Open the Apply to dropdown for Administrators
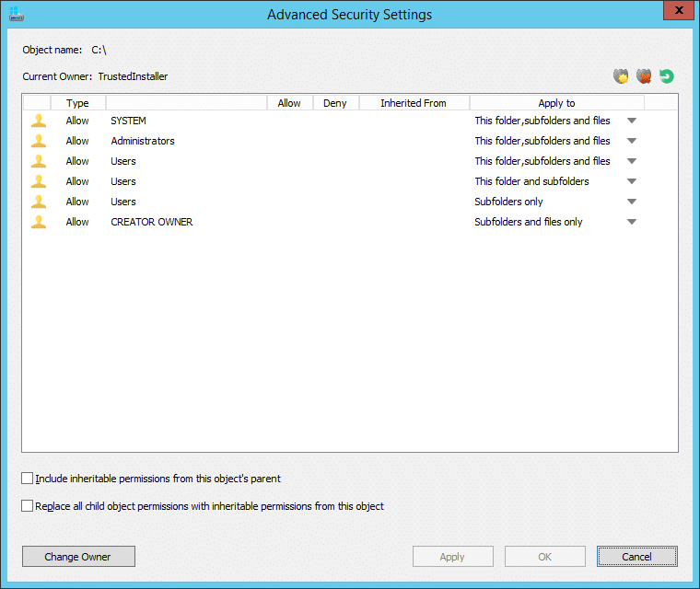 point(632,141)
